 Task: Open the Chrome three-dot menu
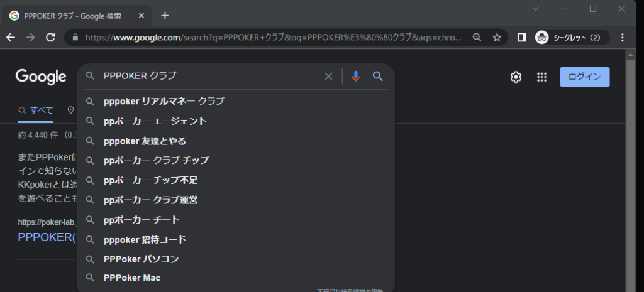[x=623, y=38]
